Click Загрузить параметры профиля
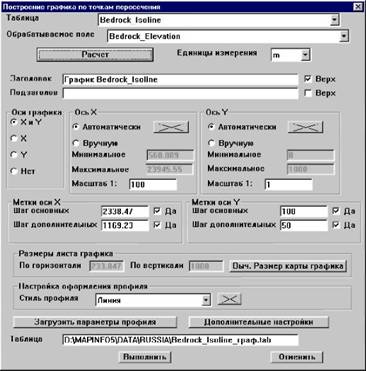Image resolution: width=366 pixels, height=371 pixels. pos(95,322)
